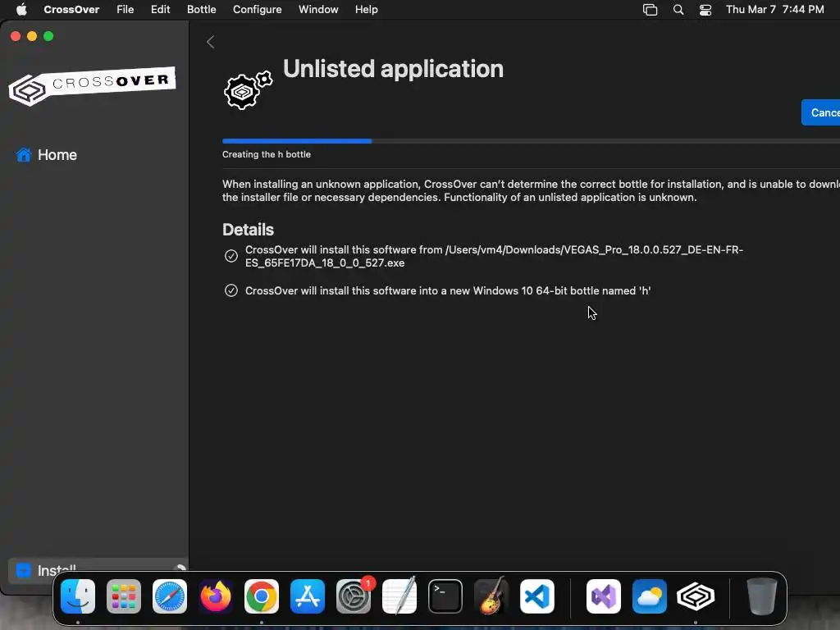Click the checkmark beside installer path detail
Image resolution: width=840 pixels, height=630 pixels.
(231, 256)
